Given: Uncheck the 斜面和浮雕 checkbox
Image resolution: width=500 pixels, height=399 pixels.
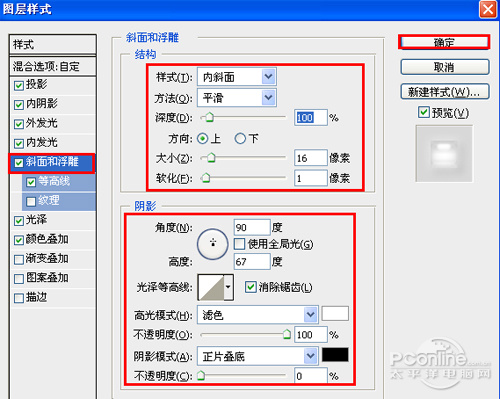Looking at the screenshot, I should click(18, 163).
